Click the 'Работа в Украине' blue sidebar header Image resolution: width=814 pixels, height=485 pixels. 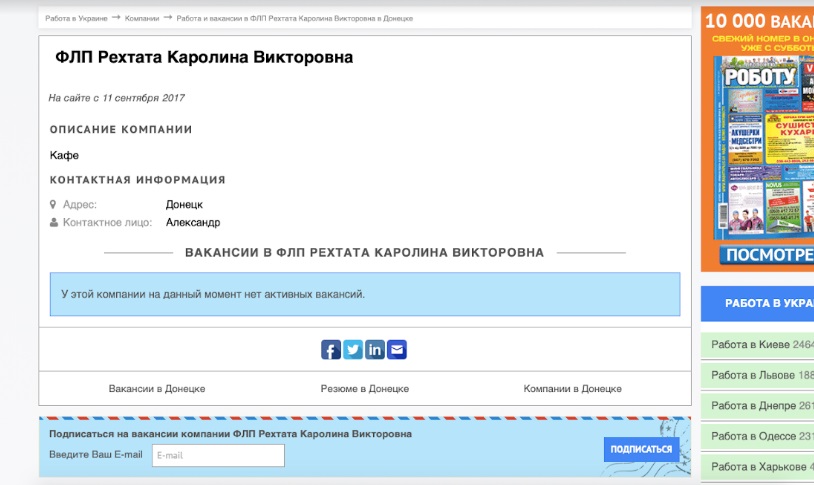pos(758,303)
